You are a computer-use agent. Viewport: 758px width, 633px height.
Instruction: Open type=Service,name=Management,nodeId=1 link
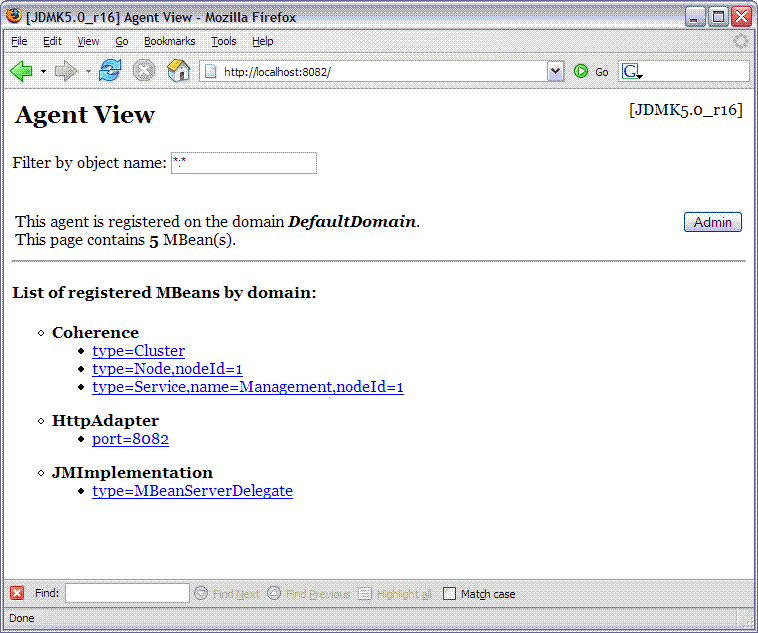pos(248,387)
